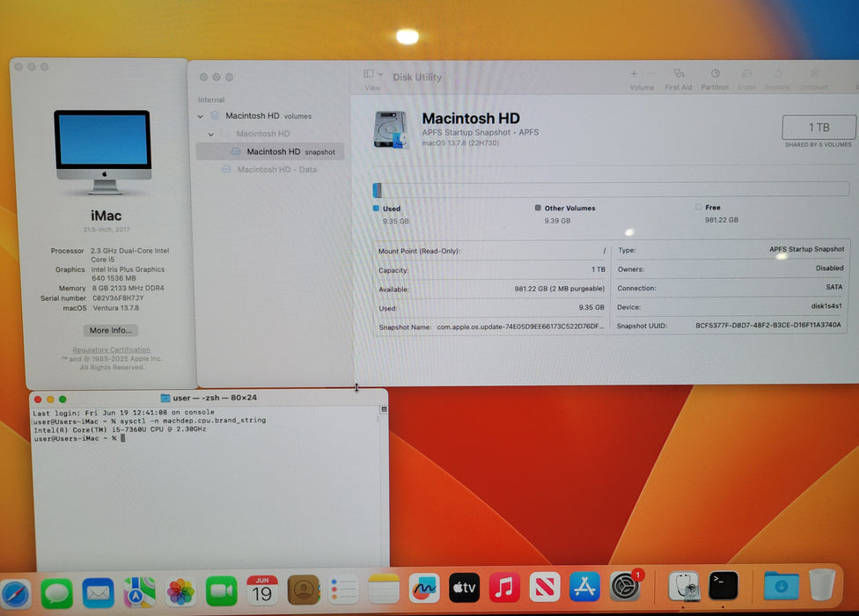Collapse the dimmed Macintosh HD sidebar entry

coord(211,134)
